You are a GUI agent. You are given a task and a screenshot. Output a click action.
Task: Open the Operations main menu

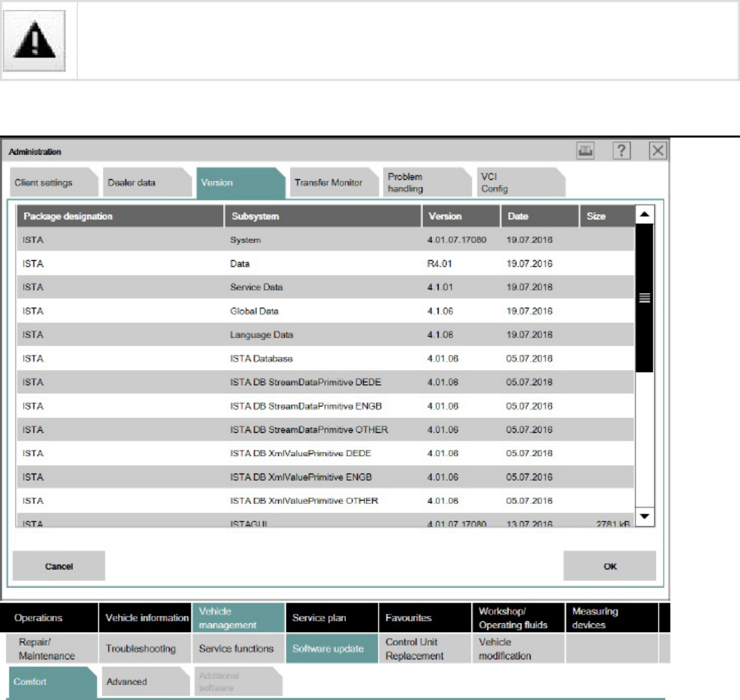click(49, 618)
